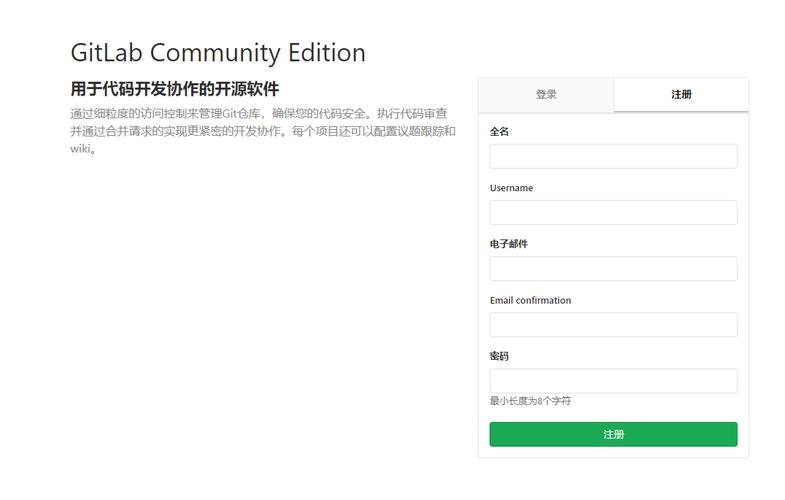The image size is (785, 500).
Task: Focus the 电子邮件 input field
Action: [x=613, y=268]
